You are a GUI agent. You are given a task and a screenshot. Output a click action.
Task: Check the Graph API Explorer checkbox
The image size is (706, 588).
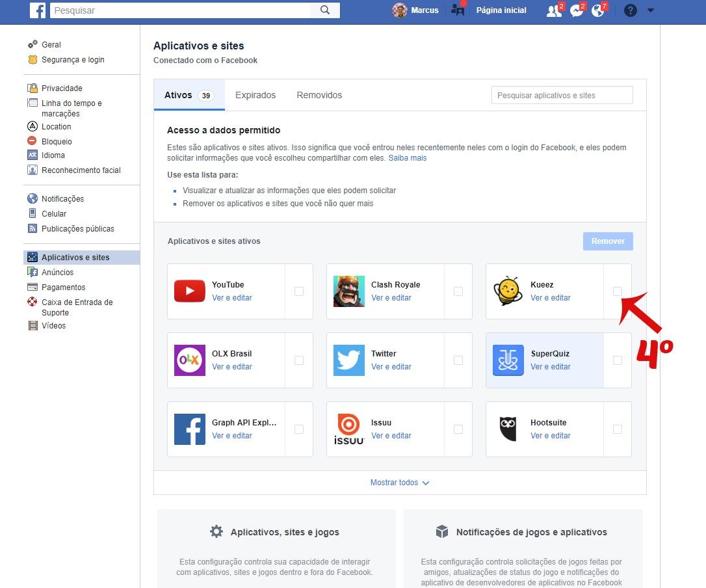coord(299,429)
